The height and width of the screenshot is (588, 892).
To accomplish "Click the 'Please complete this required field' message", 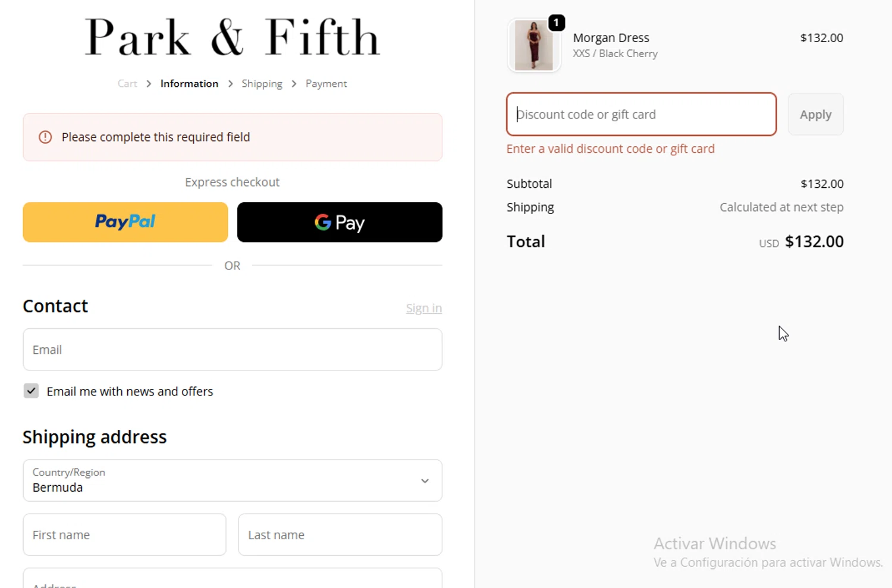I will coord(156,137).
